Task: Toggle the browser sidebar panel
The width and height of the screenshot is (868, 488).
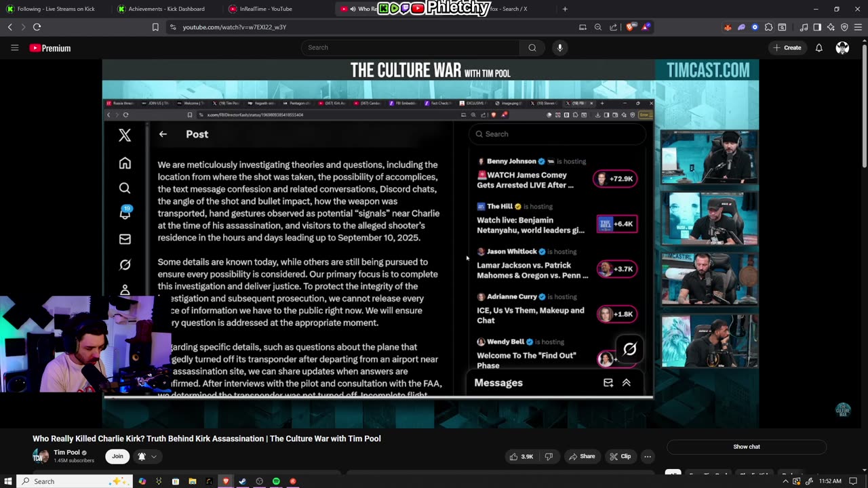Action: pos(817,27)
